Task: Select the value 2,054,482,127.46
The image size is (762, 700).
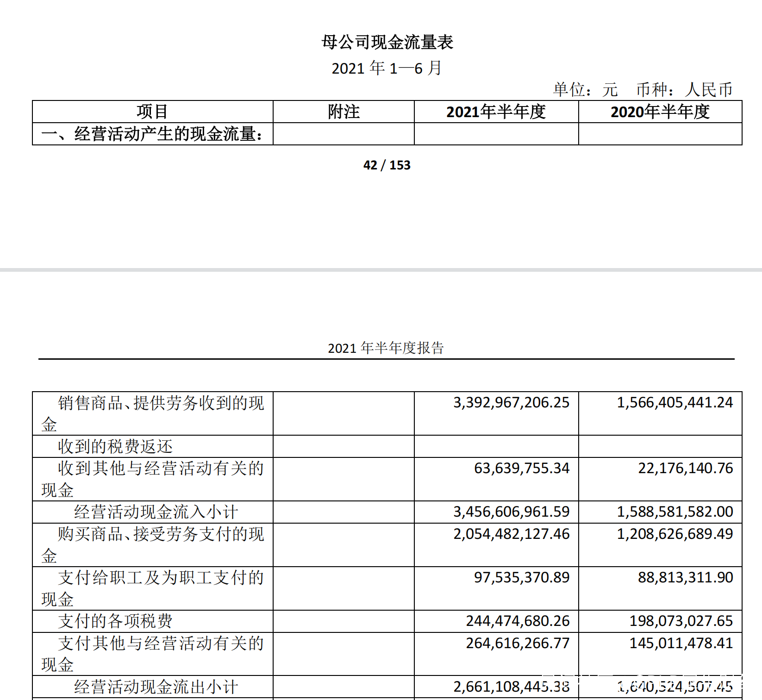Action: tap(511, 534)
